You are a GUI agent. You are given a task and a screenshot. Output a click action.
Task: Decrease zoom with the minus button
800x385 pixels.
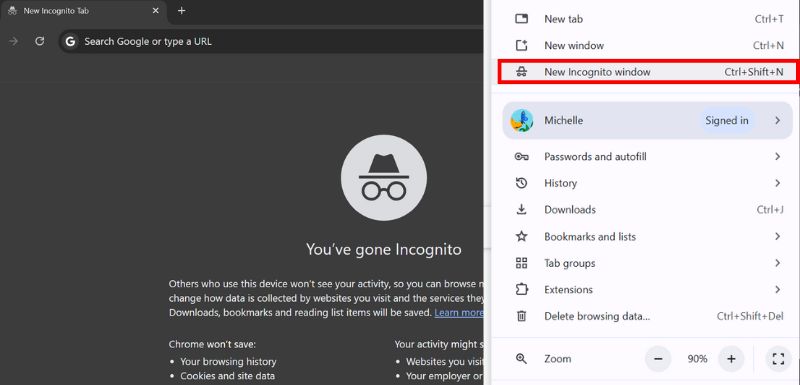tap(658, 359)
